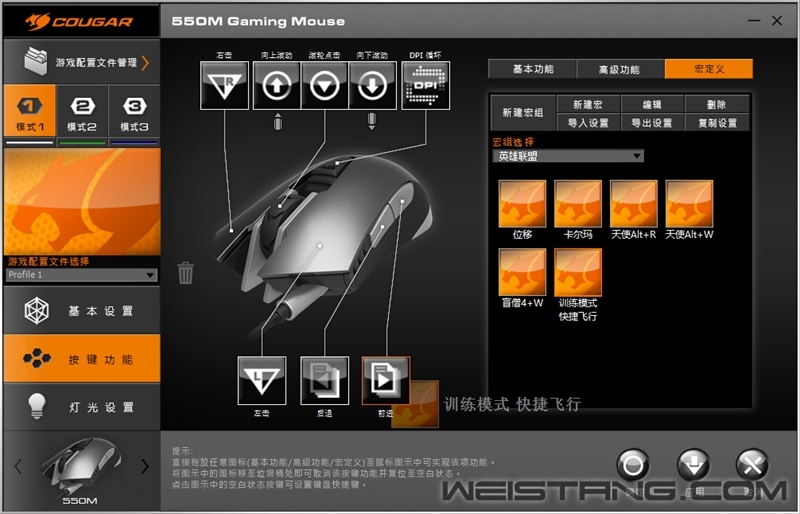
Task: Click the orange profile image thumbnail
Action: [x=82, y=202]
